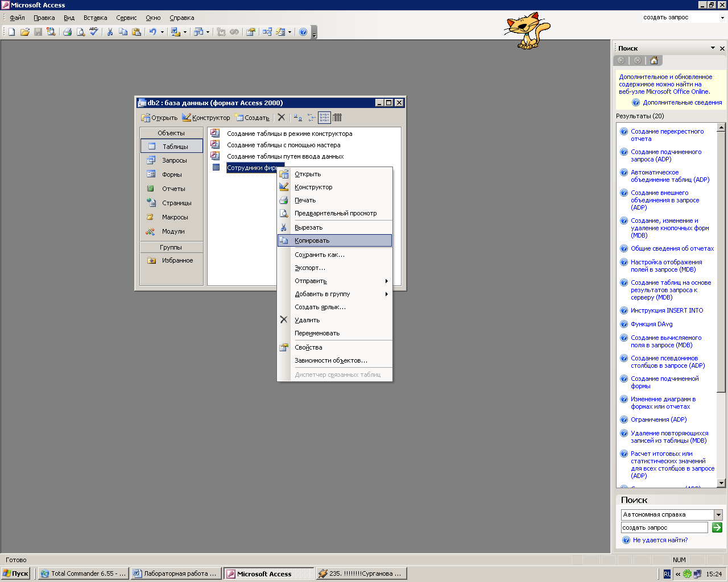Viewport: 728px width, 582px height.
Task: Click the Properties toolbar icon
Action: [x=251, y=32]
